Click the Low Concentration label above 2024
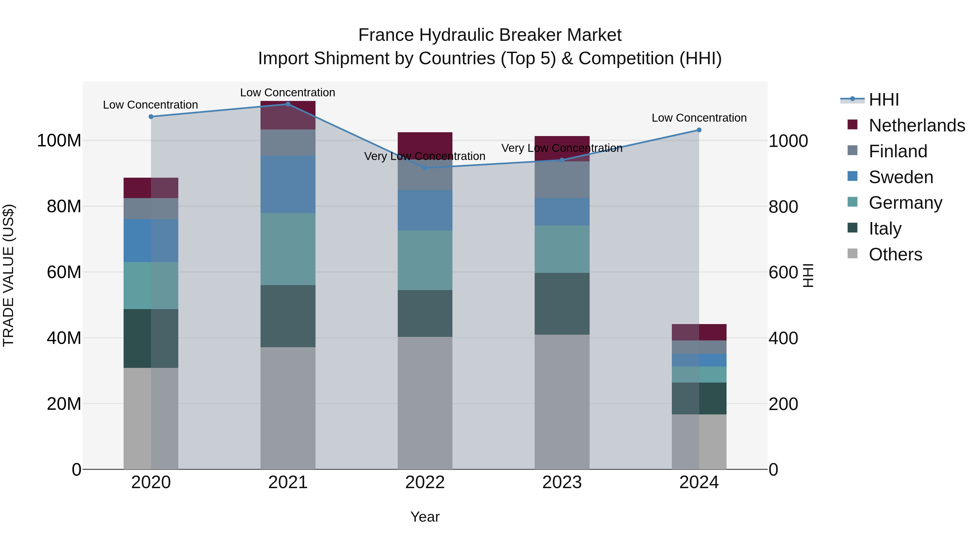 pos(699,118)
